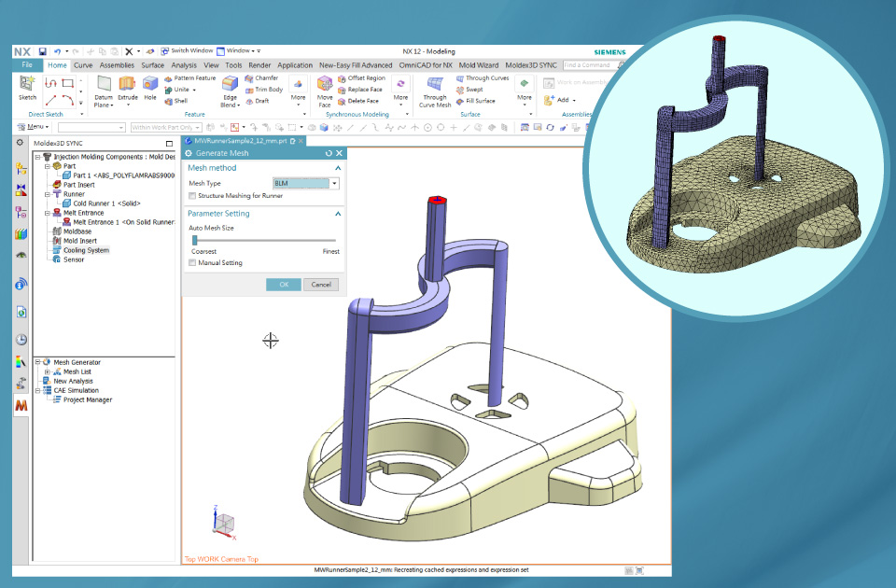
Task: Select the Hole feature tool
Action: [x=149, y=88]
